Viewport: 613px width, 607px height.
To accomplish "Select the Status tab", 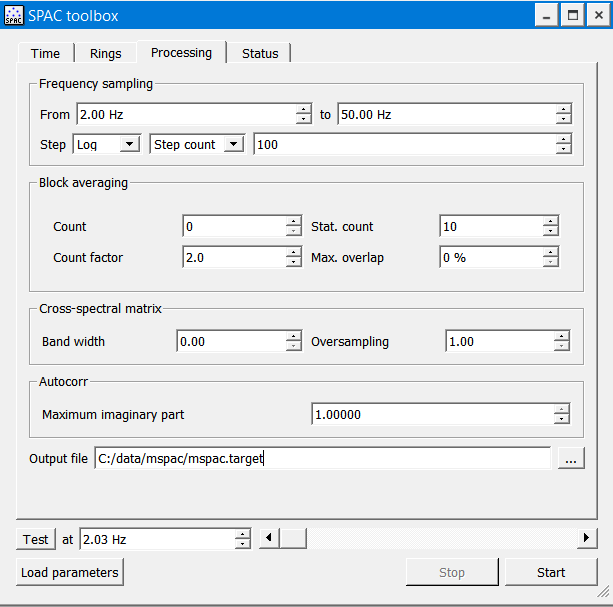I will point(260,54).
